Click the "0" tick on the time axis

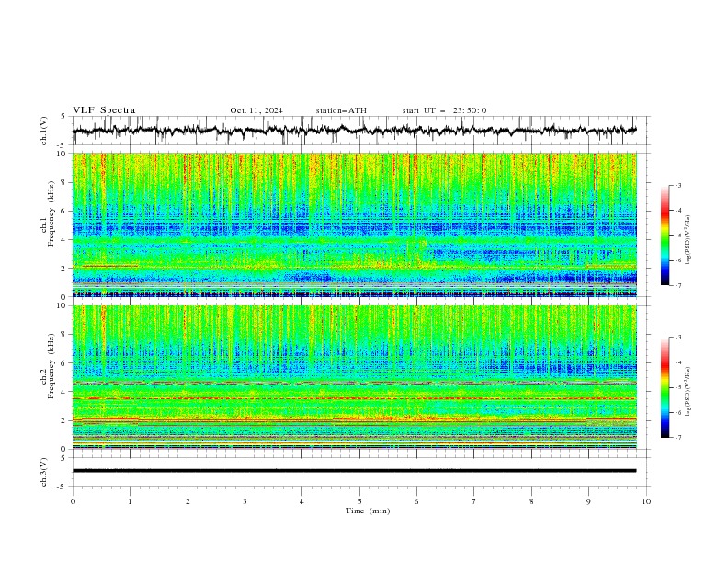click(x=73, y=501)
